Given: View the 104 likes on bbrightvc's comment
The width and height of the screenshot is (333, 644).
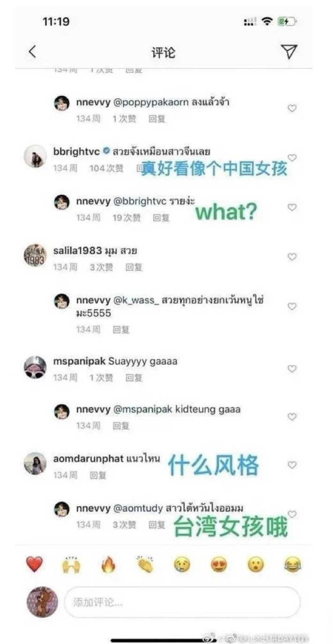Looking at the screenshot, I should (106, 168).
